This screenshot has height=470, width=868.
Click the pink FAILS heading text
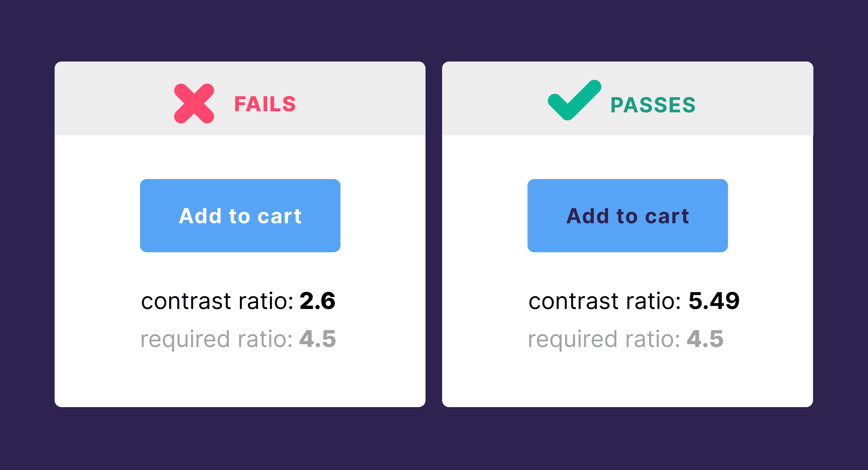(x=265, y=104)
